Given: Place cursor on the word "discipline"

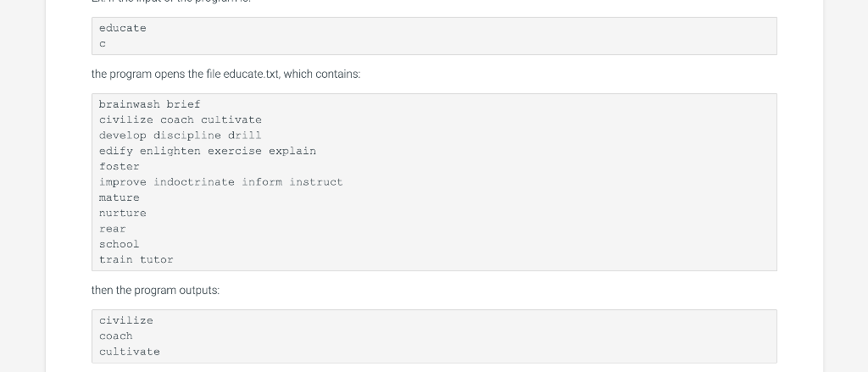Looking at the screenshot, I should pos(187,136).
